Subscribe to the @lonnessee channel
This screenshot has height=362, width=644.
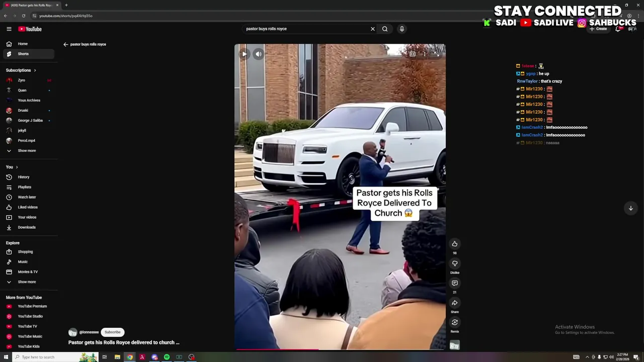113,332
